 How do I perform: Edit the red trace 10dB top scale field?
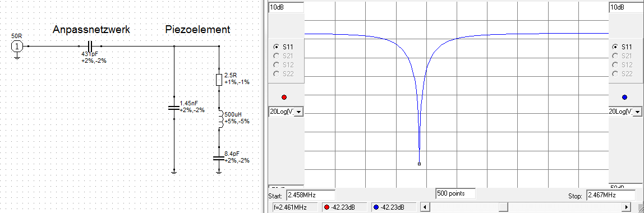pyautogui.click(x=286, y=7)
